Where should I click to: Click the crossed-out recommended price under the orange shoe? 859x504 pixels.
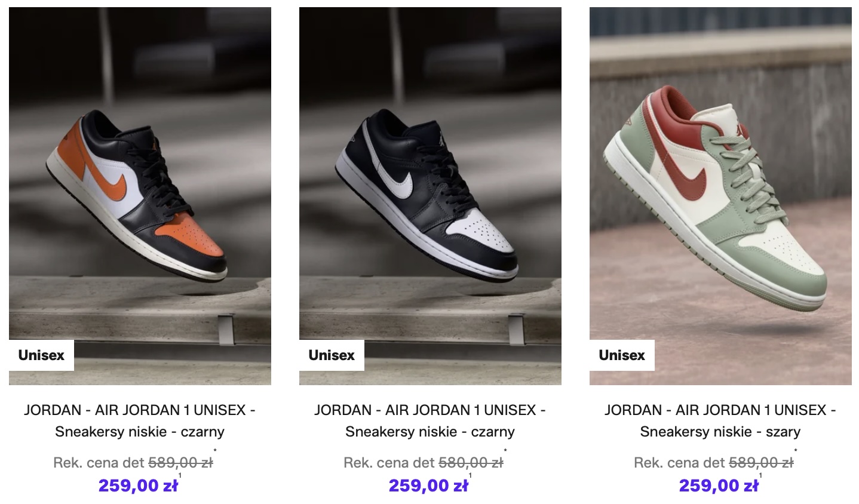(x=180, y=463)
